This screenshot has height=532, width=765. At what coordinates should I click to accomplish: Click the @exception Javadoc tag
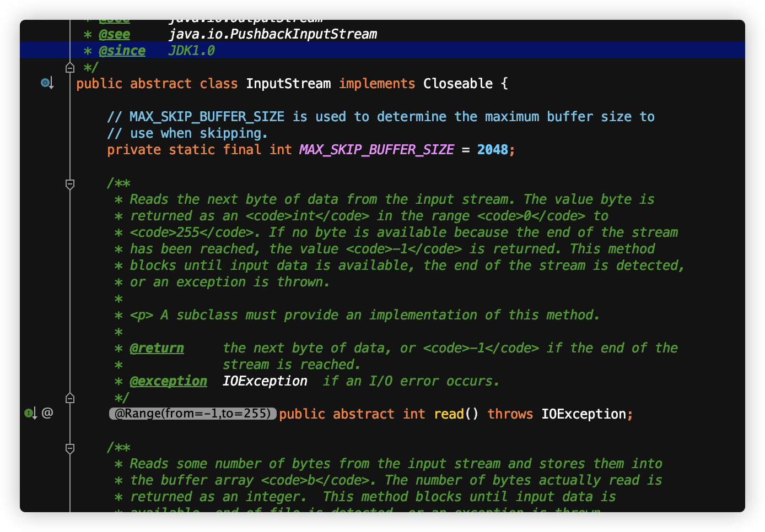[168, 381]
